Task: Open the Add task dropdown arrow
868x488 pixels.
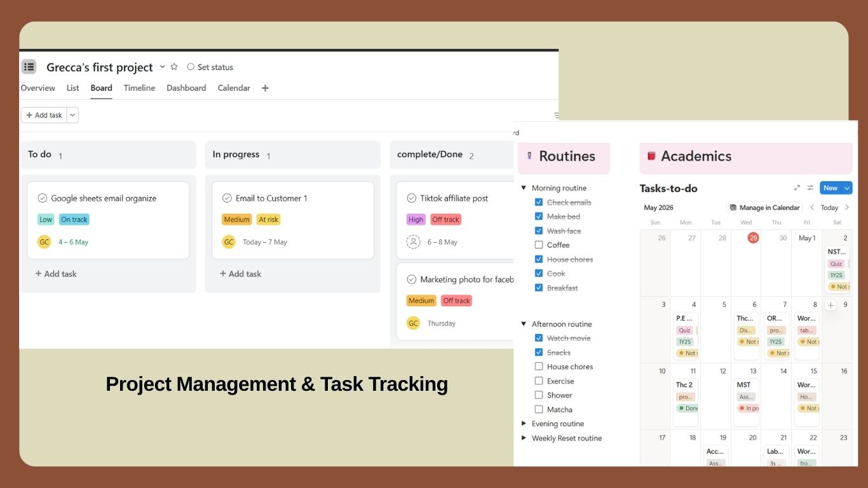Action: click(72, 115)
